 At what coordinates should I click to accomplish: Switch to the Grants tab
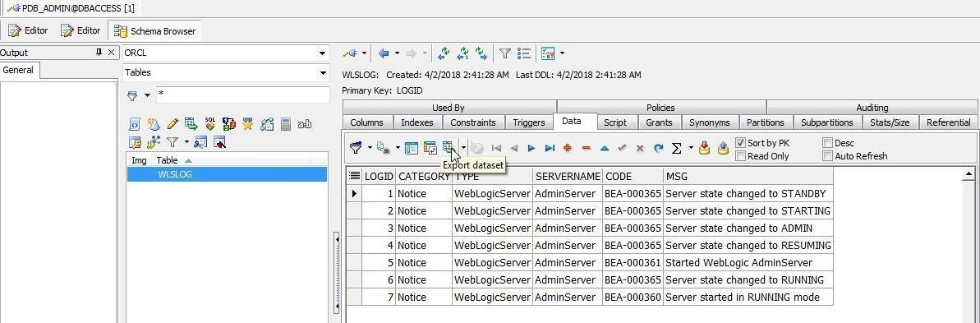(x=660, y=122)
